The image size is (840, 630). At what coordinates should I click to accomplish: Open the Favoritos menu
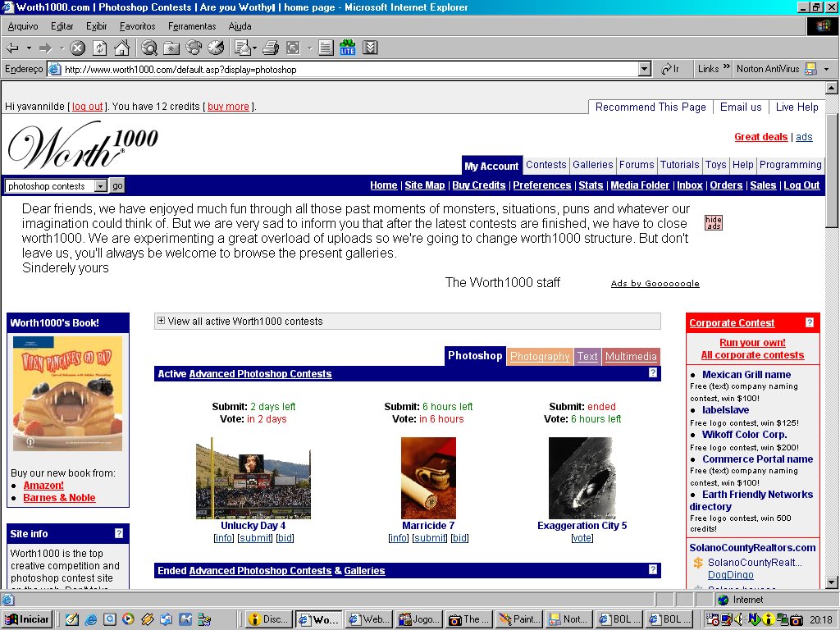(x=137, y=26)
